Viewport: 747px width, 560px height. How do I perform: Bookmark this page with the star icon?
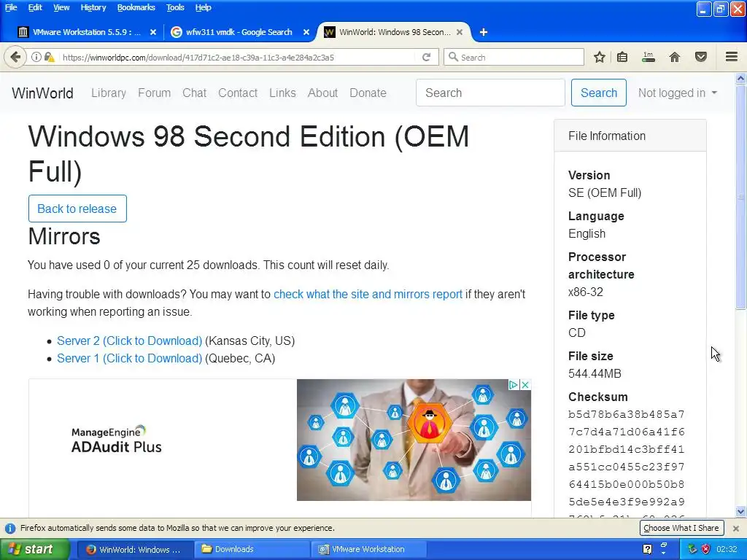point(600,57)
